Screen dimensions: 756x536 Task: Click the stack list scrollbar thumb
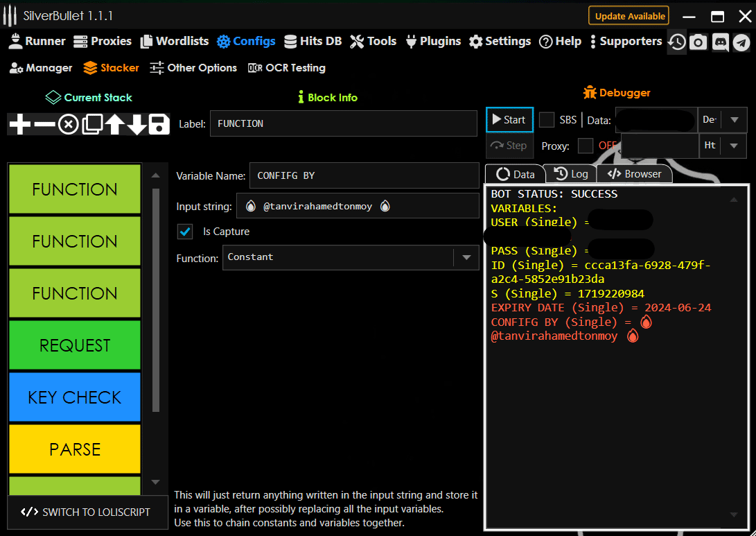(x=156, y=300)
